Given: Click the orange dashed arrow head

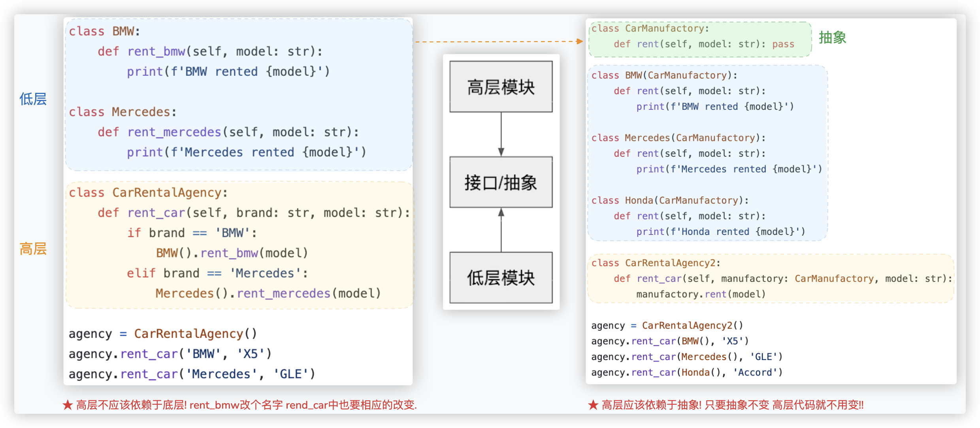Looking at the screenshot, I should [x=580, y=41].
